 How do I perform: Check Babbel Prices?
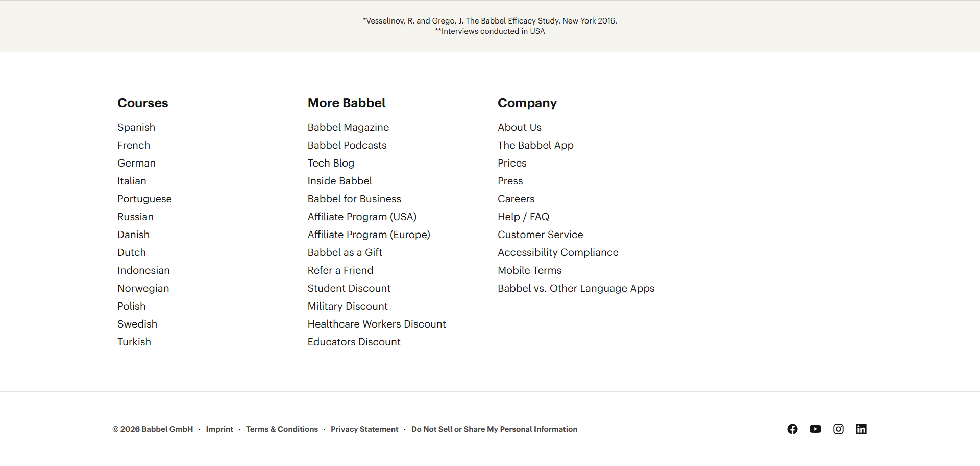coord(511,163)
